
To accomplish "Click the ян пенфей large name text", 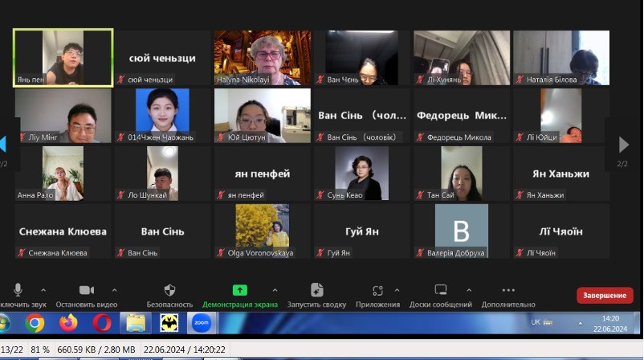I will tap(263, 174).
